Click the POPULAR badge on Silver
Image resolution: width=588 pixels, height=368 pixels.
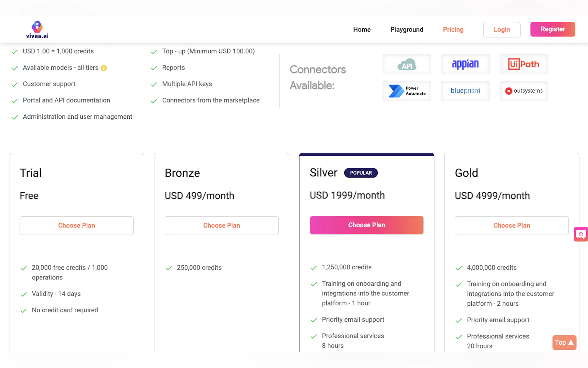coord(361,173)
